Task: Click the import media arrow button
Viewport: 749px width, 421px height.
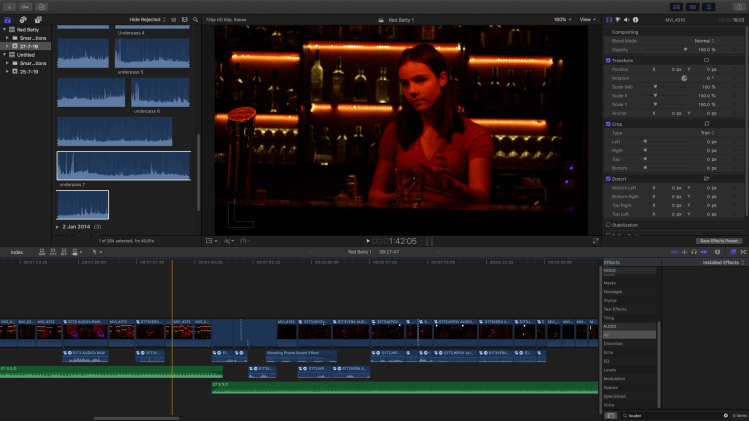Action: tap(8, 6)
